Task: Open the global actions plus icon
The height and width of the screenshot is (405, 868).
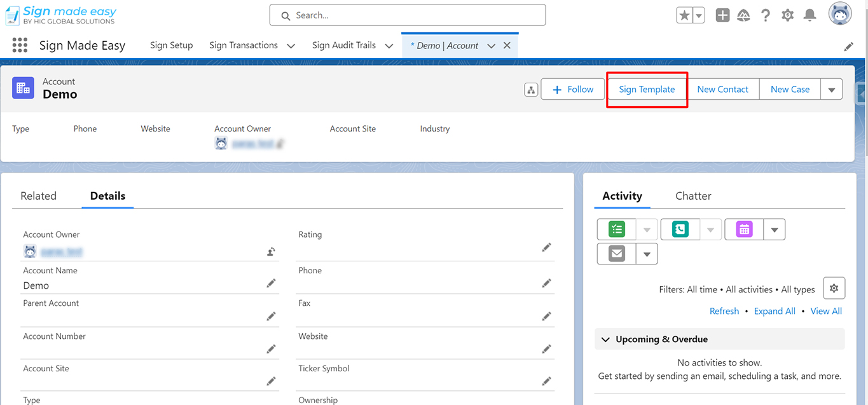Action: tap(722, 16)
